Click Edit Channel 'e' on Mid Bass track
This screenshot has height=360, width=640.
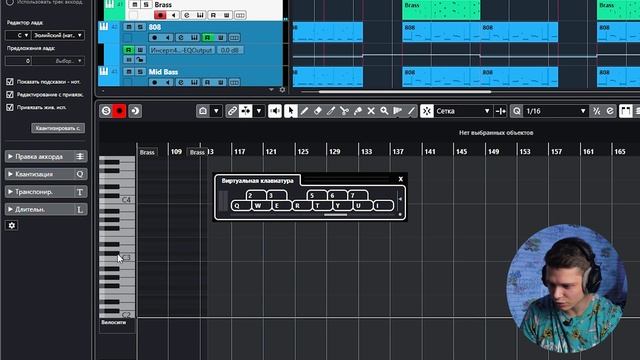click(181, 82)
